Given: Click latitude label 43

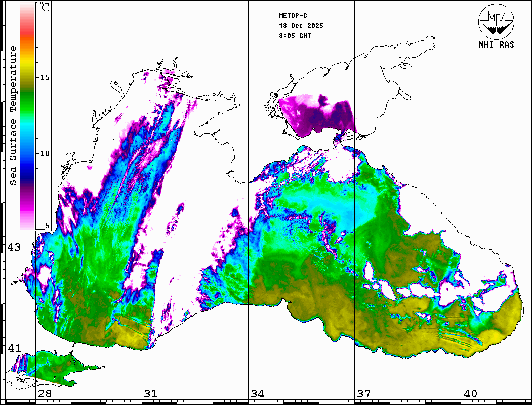Looking at the screenshot, I should (x=13, y=247).
